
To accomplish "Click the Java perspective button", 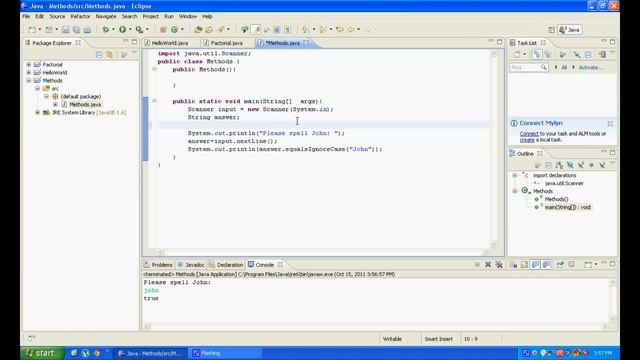I will 570,29.
